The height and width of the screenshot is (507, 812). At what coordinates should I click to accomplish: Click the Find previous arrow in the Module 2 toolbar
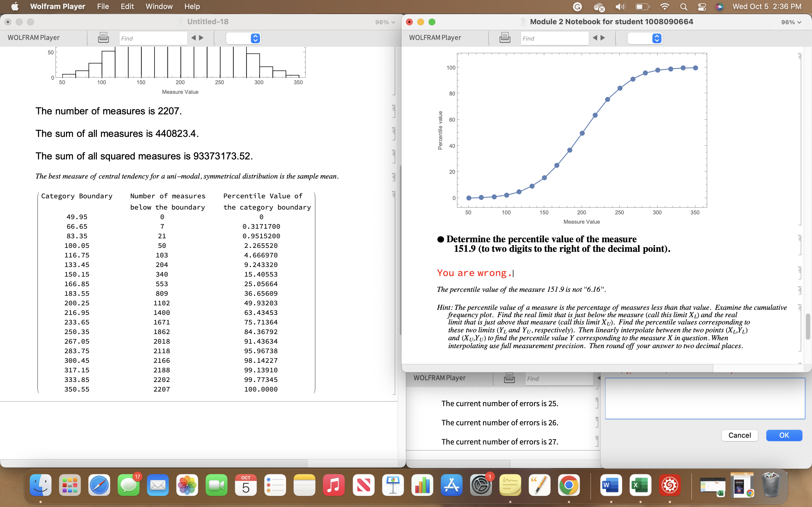point(595,38)
